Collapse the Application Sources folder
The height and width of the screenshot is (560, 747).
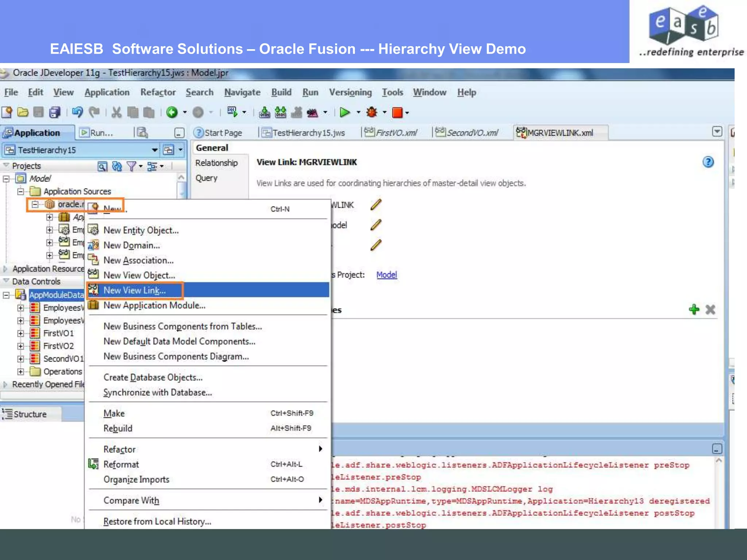pyautogui.click(x=21, y=191)
